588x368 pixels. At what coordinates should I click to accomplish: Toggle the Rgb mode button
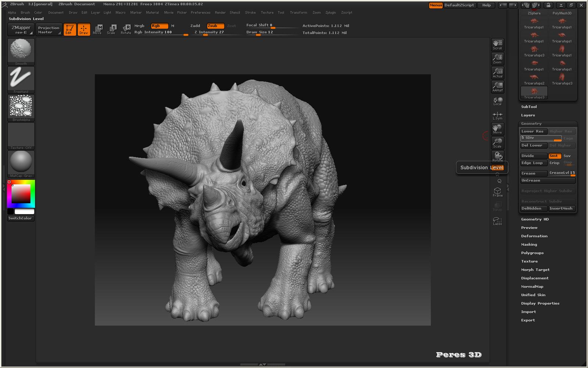(x=159, y=26)
